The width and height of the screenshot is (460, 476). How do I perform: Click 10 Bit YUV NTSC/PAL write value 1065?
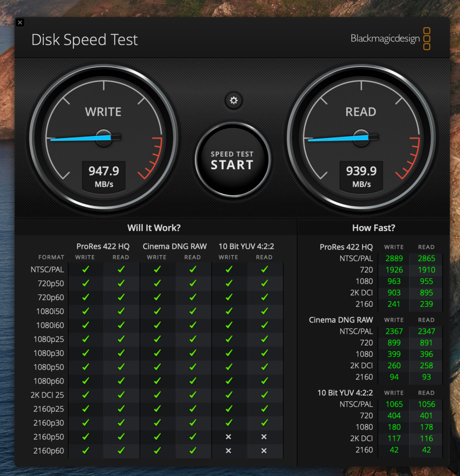(x=394, y=404)
